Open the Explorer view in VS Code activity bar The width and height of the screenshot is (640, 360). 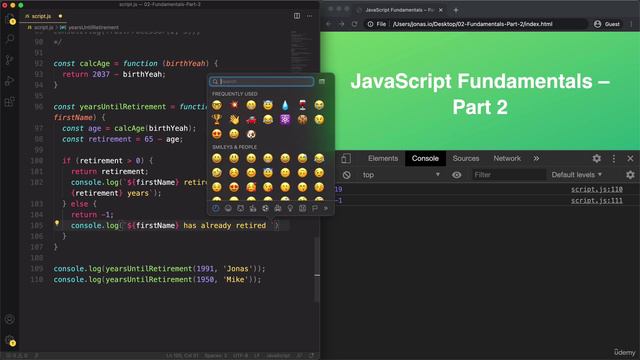(10, 19)
